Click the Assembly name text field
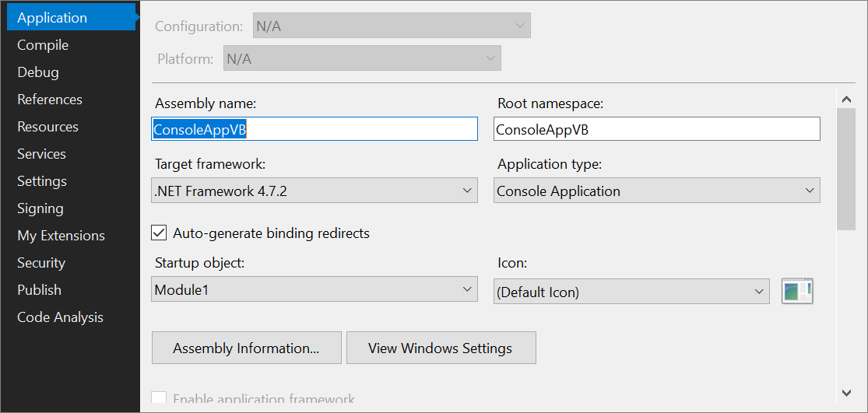868x413 pixels. click(x=314, y=129)
